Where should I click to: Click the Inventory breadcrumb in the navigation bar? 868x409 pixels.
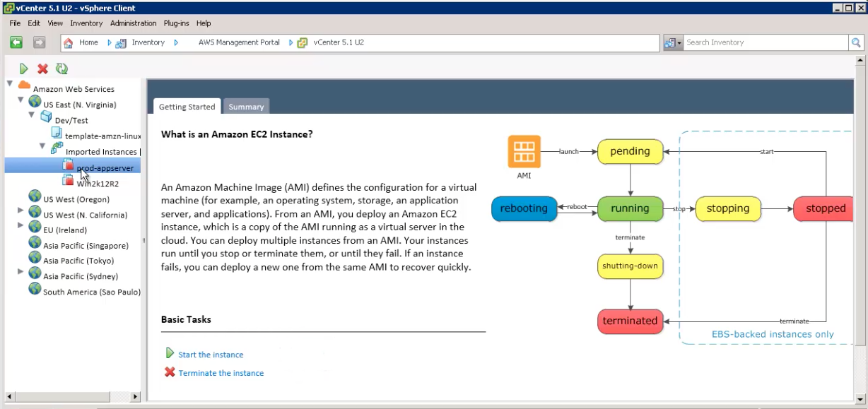point(148,42)
